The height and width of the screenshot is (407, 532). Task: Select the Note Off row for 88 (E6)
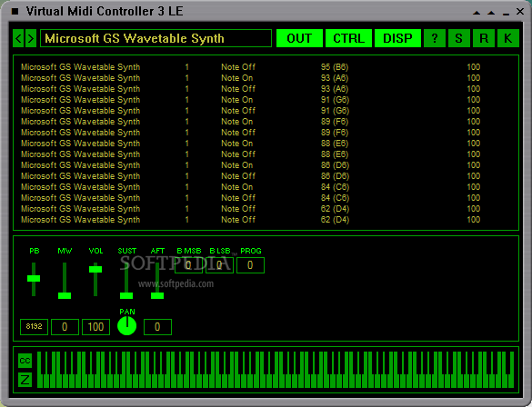tap(250, 154)
